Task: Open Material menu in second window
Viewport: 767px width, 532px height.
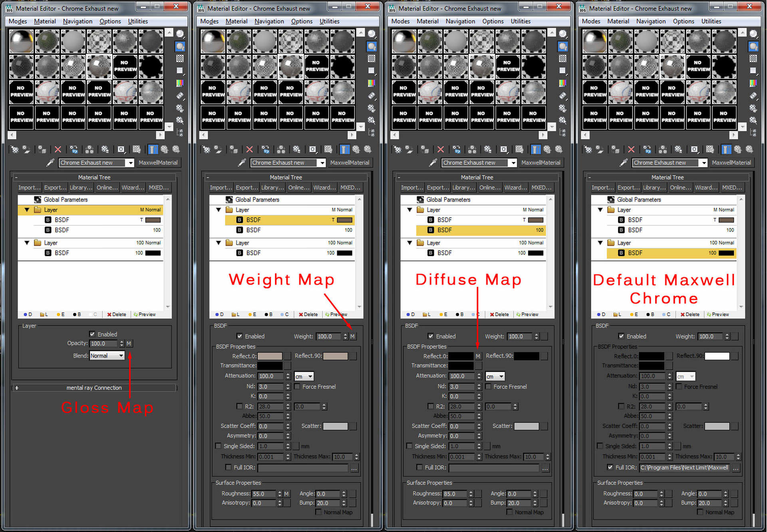Action: tap(236, 21)
